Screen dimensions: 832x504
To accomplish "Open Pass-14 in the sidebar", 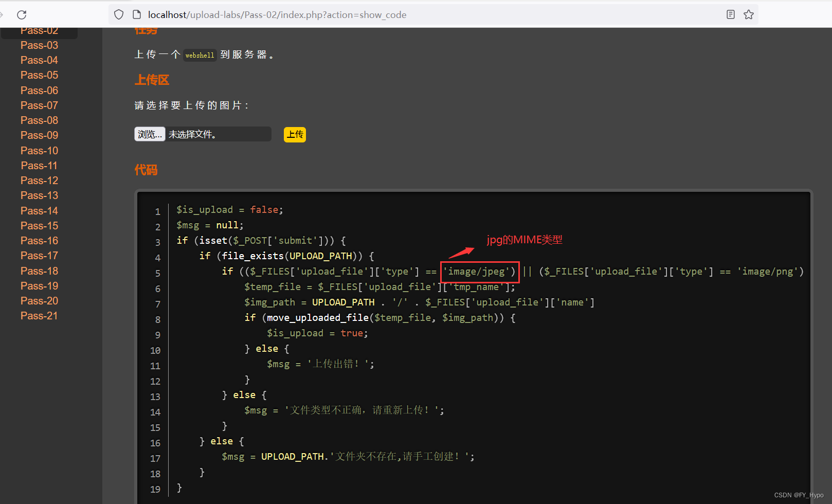I will (x=40, y=211).
